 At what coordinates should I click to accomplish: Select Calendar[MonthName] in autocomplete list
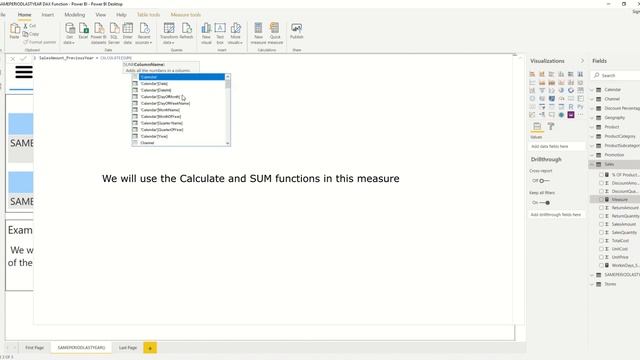(x=160, y=110)
